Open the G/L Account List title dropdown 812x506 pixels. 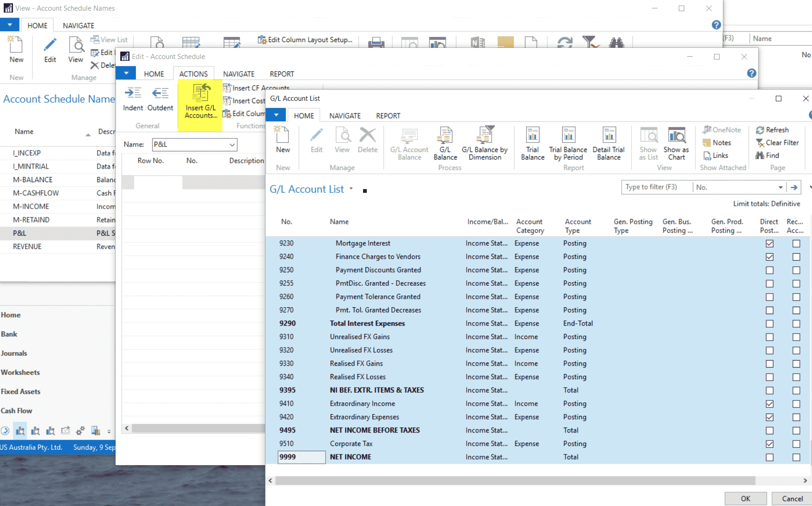(351, 189)
